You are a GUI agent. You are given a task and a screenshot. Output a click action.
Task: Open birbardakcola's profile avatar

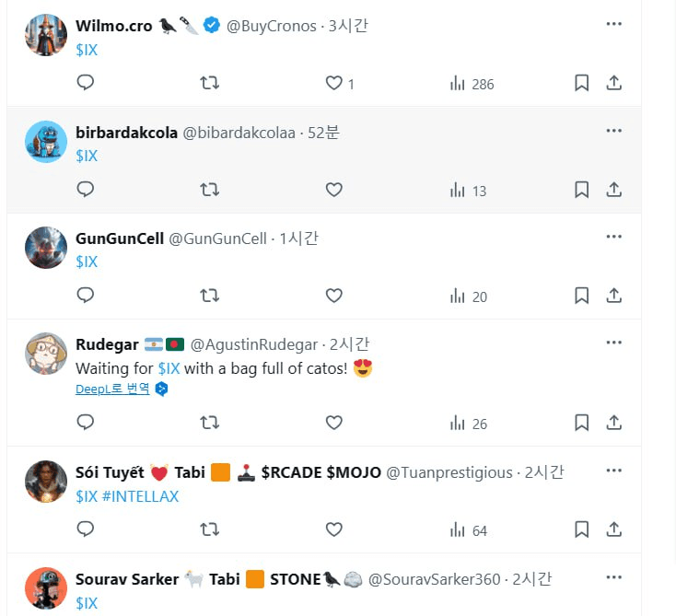point(46,142)
